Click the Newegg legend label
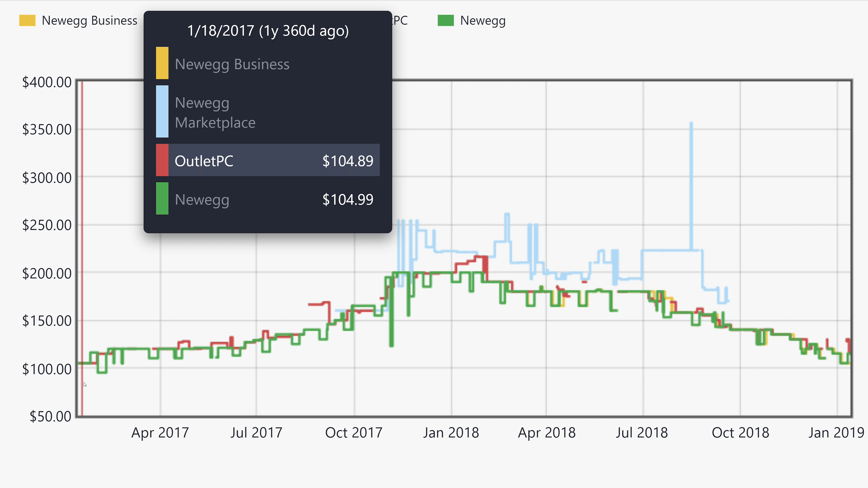The width and height of the screenshot is (868, 488). [483, 21]
